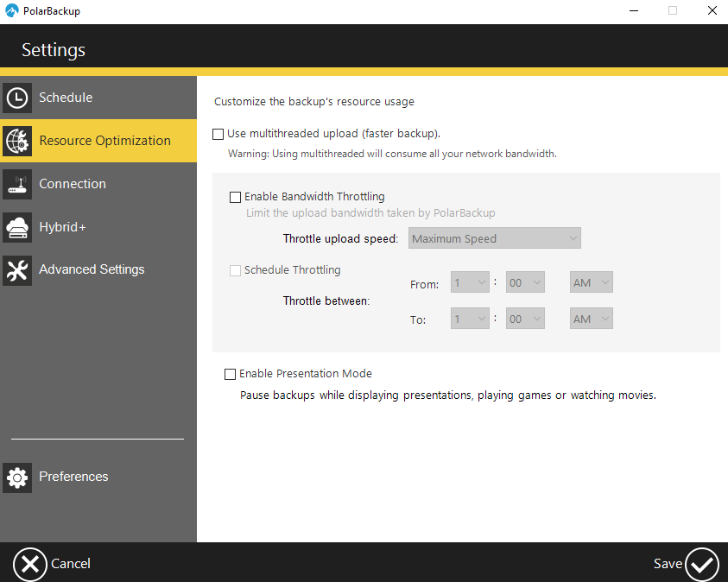This screenshot has width=728, height=582.
Task: Click the Connection router icon
Action: (17, 184)
